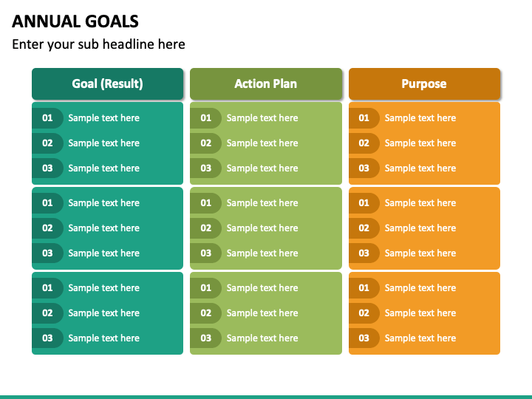Click the 01 badge in the middle teal block
This screenshot has height=399, width=532.
click(47, 203)
